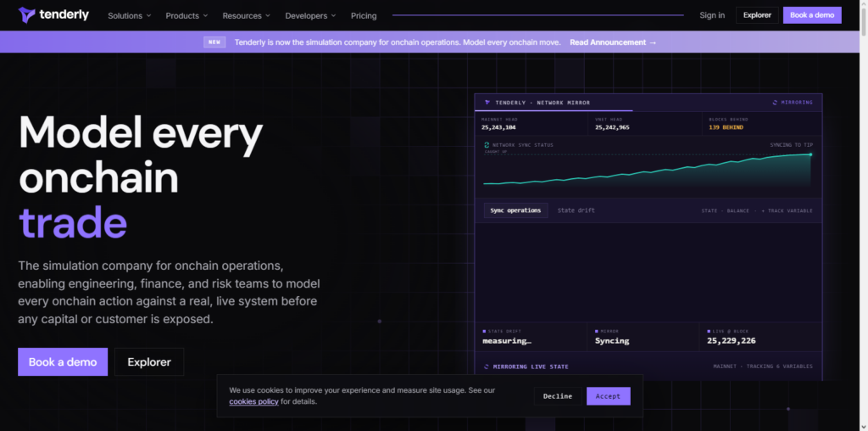This screenshot has height=431, width=868.
Task: Click the Mirroring Live State spinner icon
Action: 487,367
